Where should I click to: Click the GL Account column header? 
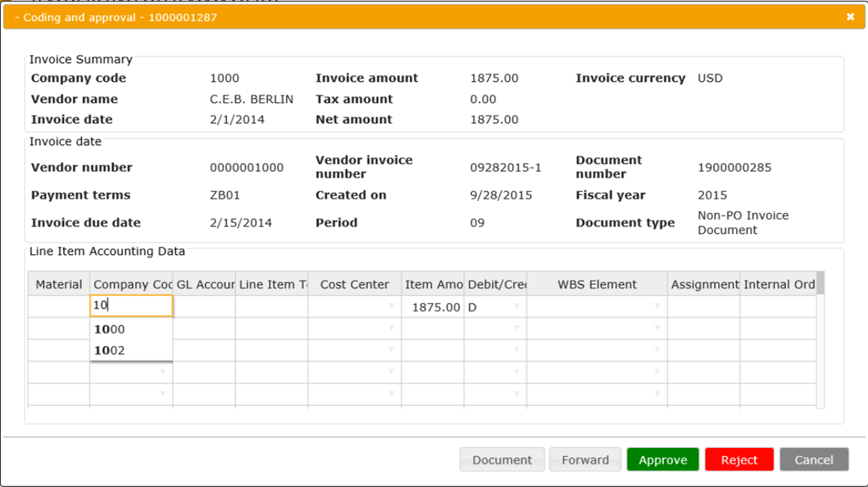204,284
